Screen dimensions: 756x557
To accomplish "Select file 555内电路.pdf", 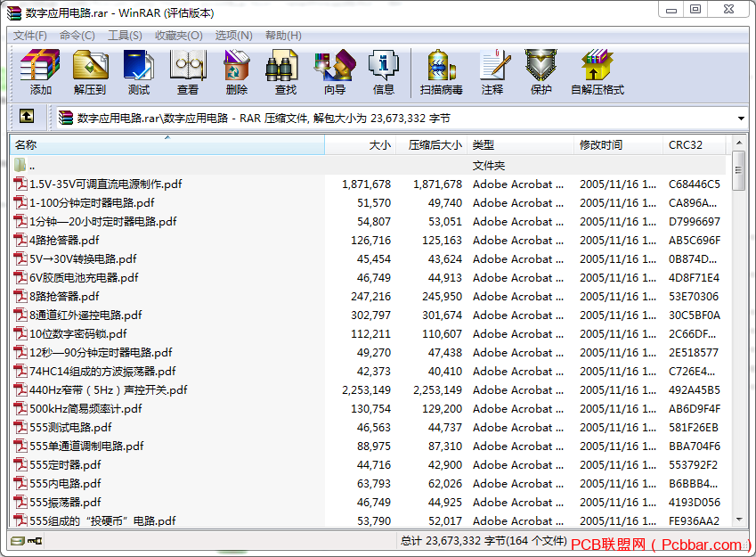I will point(65,483).
